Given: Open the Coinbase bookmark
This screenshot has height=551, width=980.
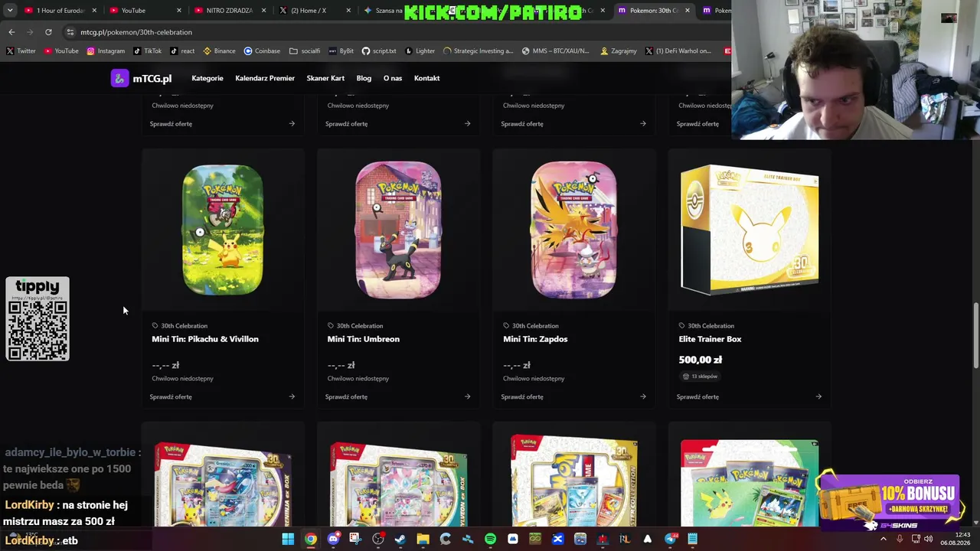Looking at the screenshot, I should coord(262,51).
